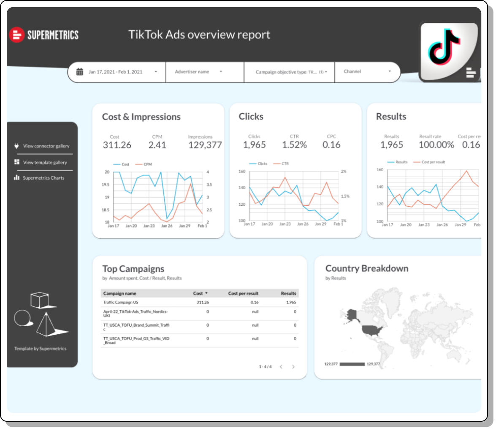
Task: Open Supermetrics Charts link
Action: pos(43,178)
